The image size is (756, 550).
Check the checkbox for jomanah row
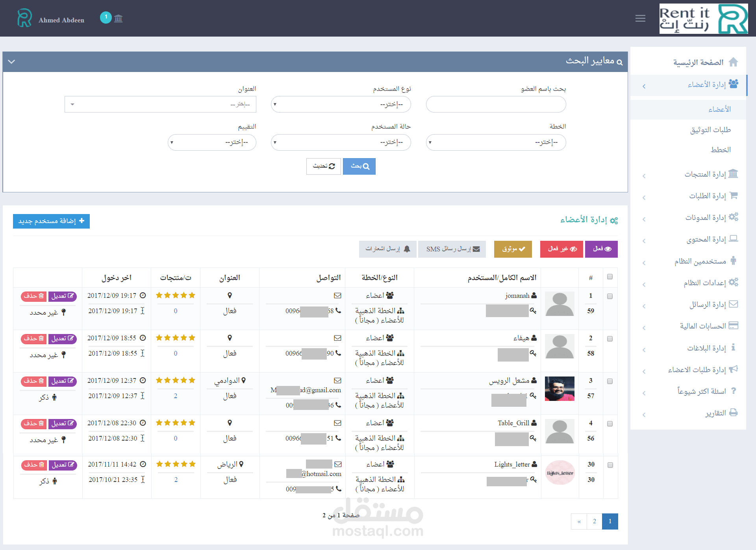tap(610, 296)
